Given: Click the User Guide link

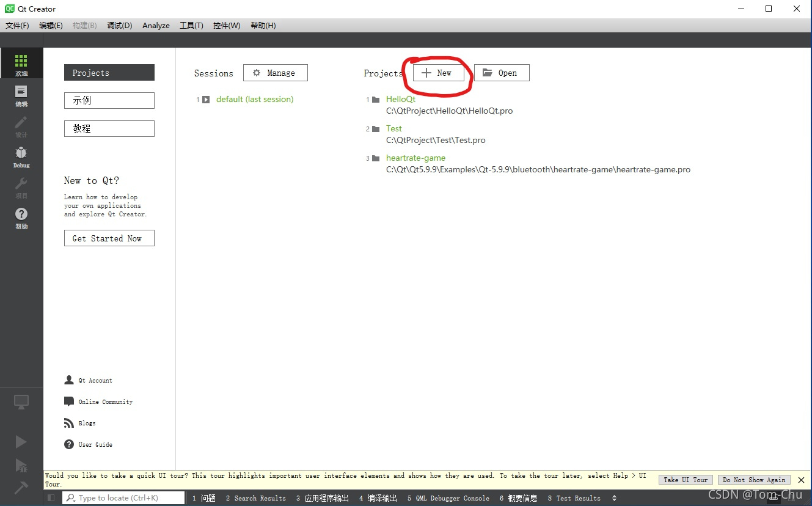Looking at the screenshot, I should (95, 444).
